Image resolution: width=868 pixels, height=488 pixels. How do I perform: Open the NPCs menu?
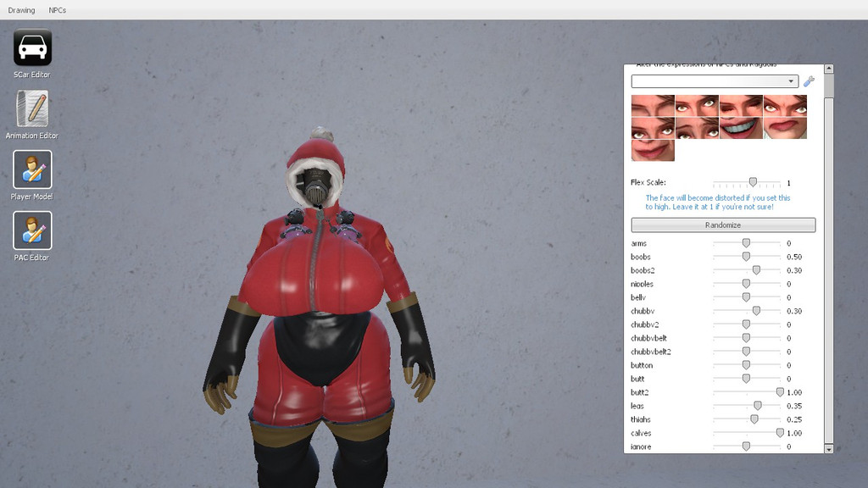coord(57,10)
